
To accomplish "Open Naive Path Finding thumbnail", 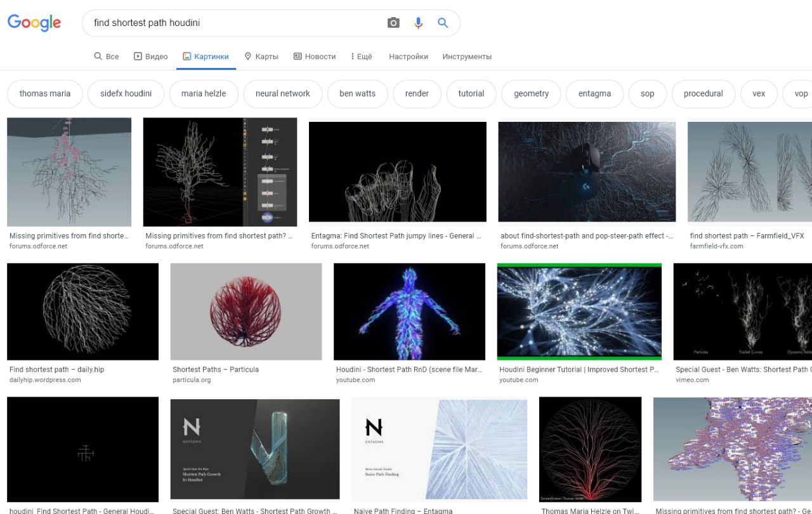I will pyautogui.click(x=440, y=450).
